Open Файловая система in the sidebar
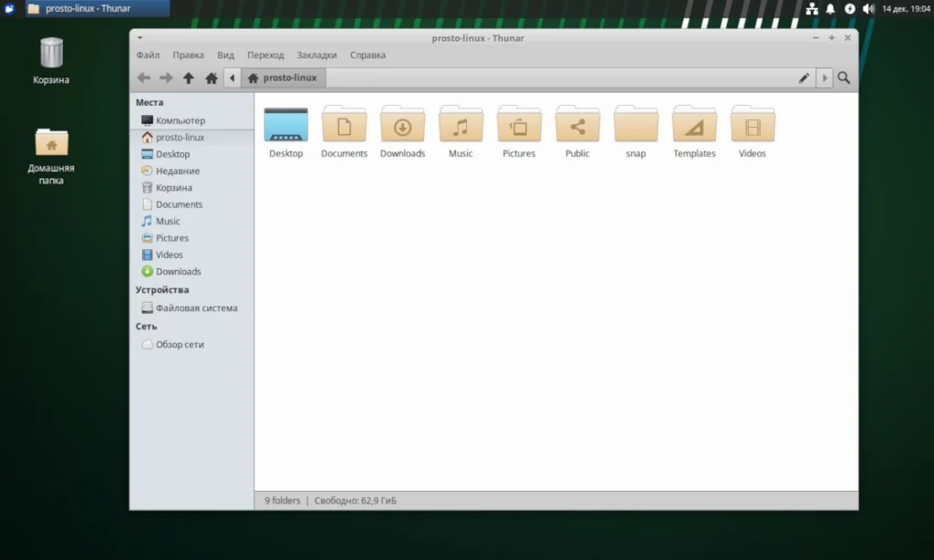Screen dimensions: 934x560 (x=192, y=308)
